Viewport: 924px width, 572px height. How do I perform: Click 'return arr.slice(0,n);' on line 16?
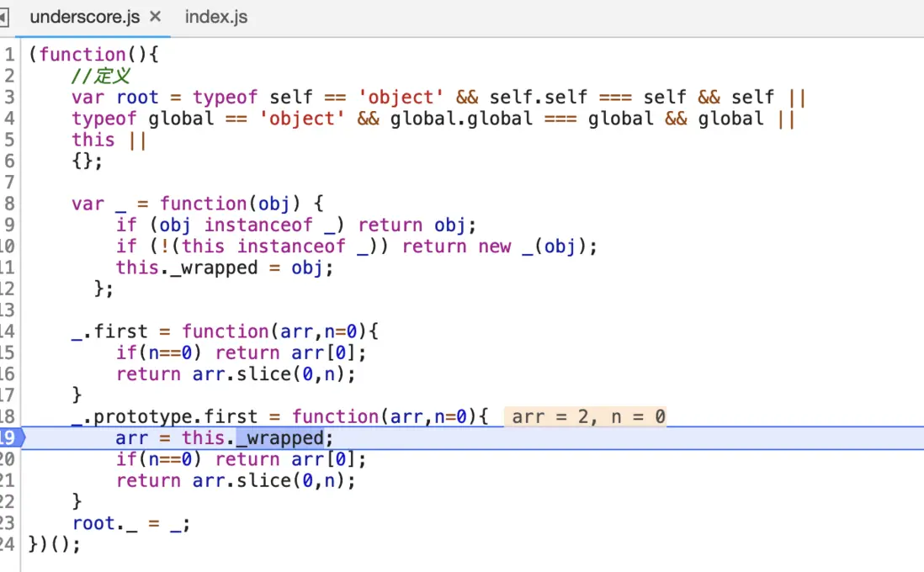236,374
